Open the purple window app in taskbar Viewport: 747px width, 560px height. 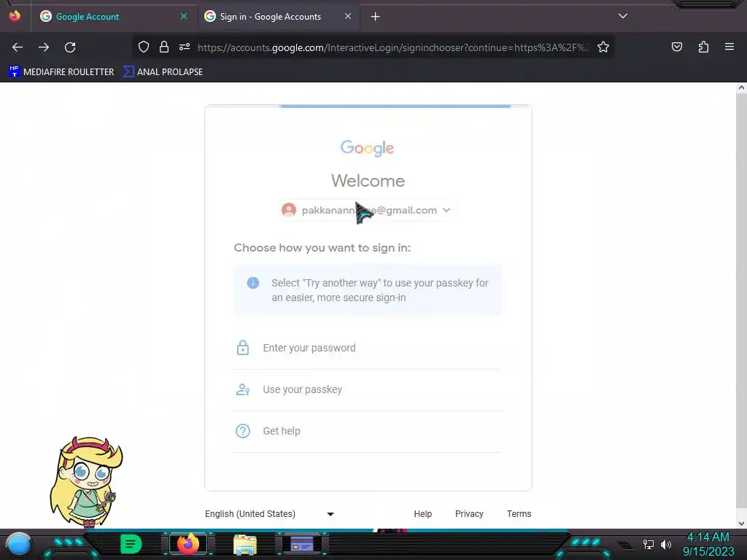pyautogui.click(x=302, y=544)
